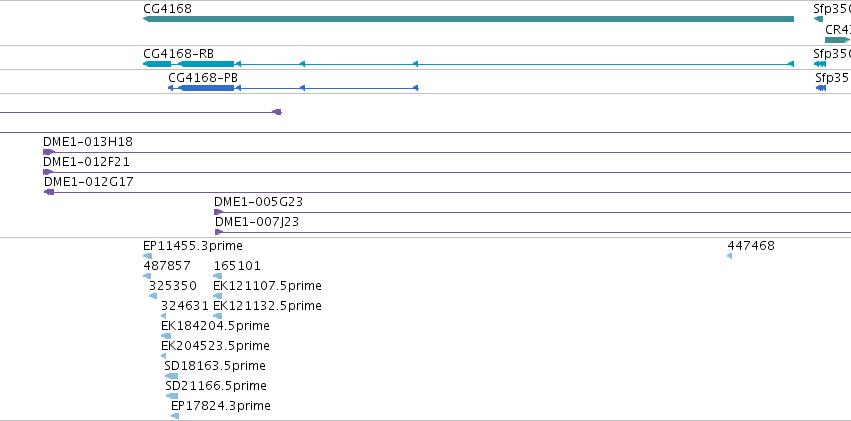Select the 447468 feature label
Viewport: 851px width, 421px height.
point(751,246)
